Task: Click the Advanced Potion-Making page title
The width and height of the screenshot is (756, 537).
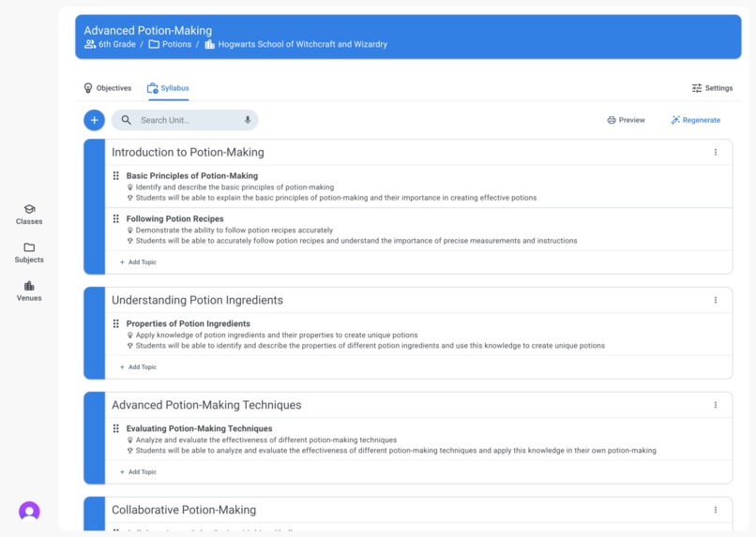Action: (x=147, y=30)
